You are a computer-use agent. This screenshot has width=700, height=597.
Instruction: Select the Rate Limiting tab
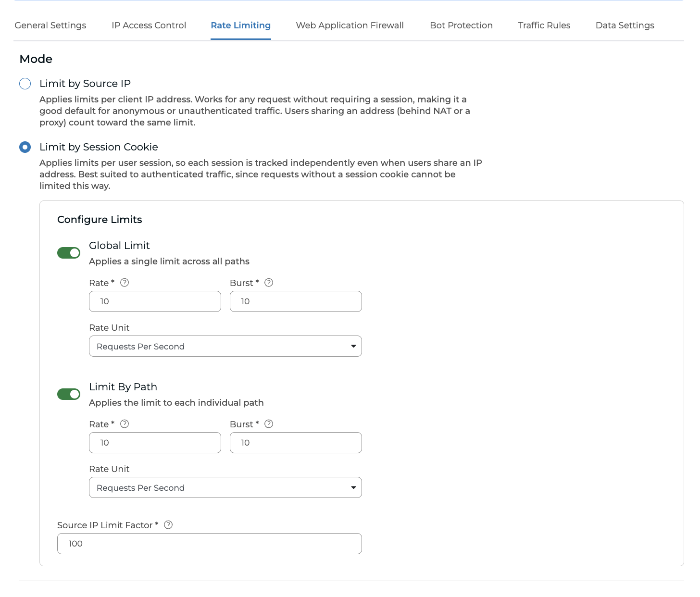[241, 25]
